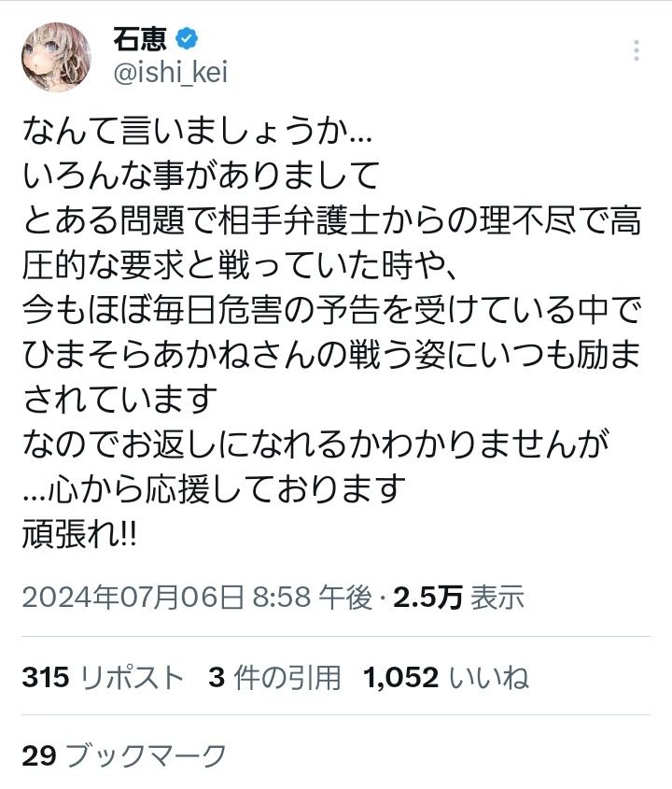The width and height of the screenshot is (672, 789).
Task: Click the 8:58 午後 time text
Action: 312,598
